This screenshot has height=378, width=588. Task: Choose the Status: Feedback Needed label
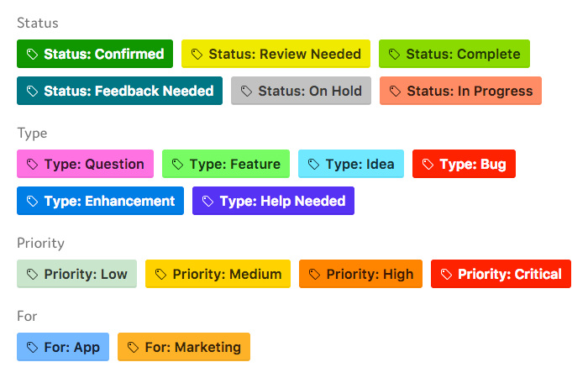point(119,91)
